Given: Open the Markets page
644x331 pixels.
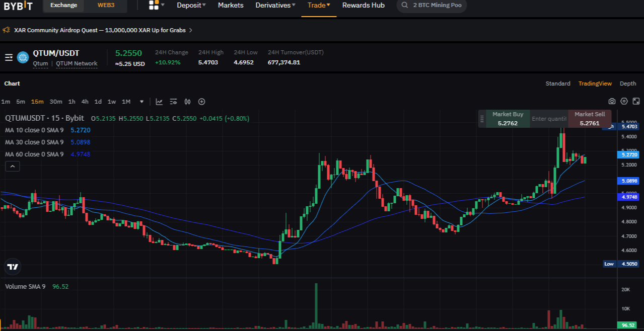Looking at the screenshot, I should pos(231,5).
